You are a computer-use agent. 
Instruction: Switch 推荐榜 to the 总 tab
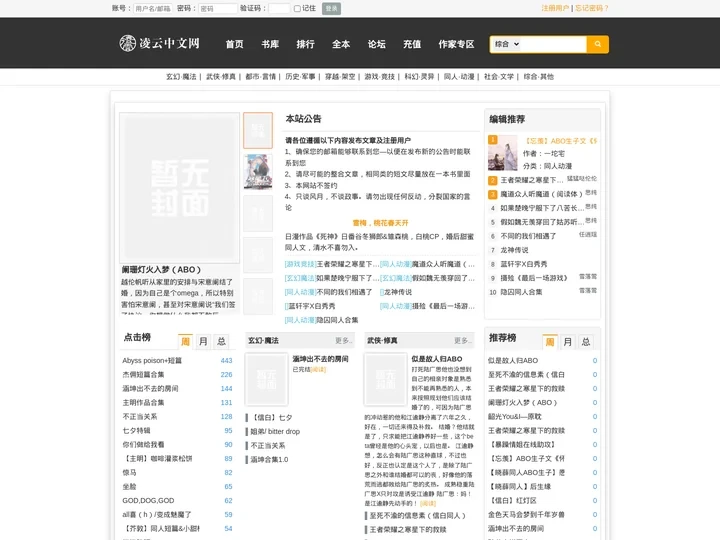click(x=586, y=342)
